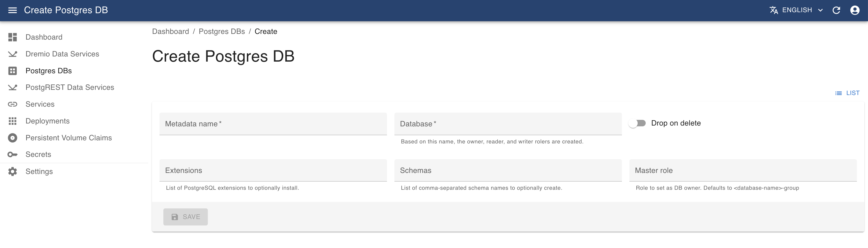Open PostgREST Data Services menu item
868x248 pixels.
[74, 87]
